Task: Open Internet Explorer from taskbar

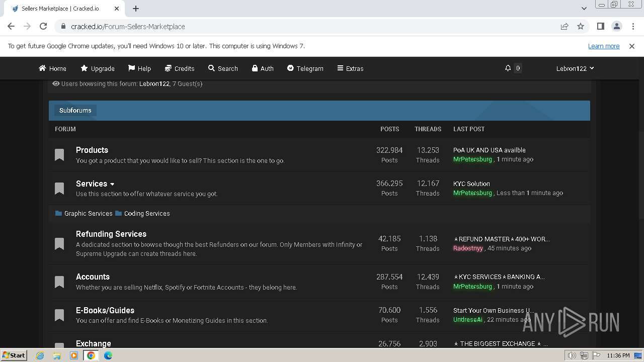Action: pyautogui.click(x=40, y=355)
